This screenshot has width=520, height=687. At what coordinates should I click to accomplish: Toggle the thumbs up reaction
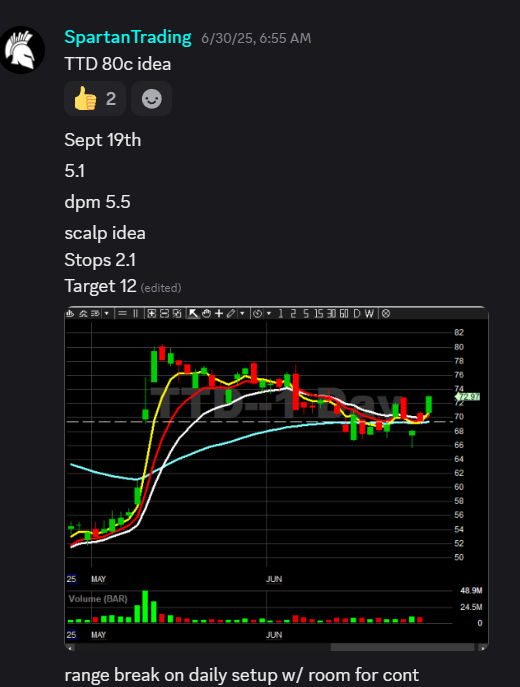coord(95,99)
